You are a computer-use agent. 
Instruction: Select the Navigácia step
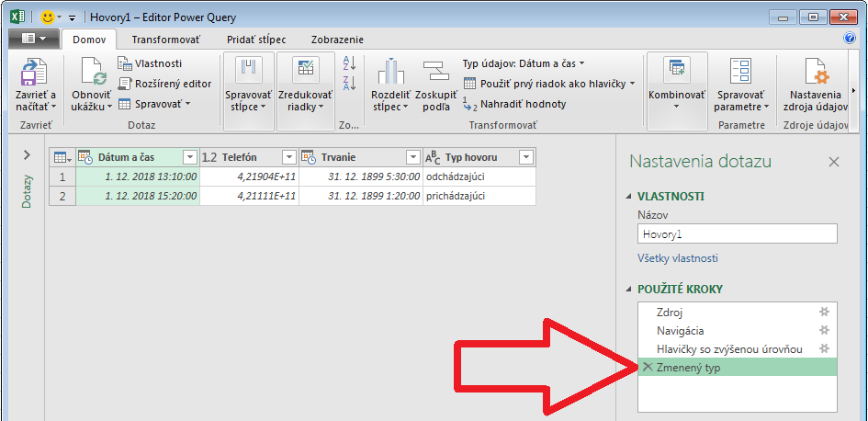pyautogui.click(x=738, y=331)
